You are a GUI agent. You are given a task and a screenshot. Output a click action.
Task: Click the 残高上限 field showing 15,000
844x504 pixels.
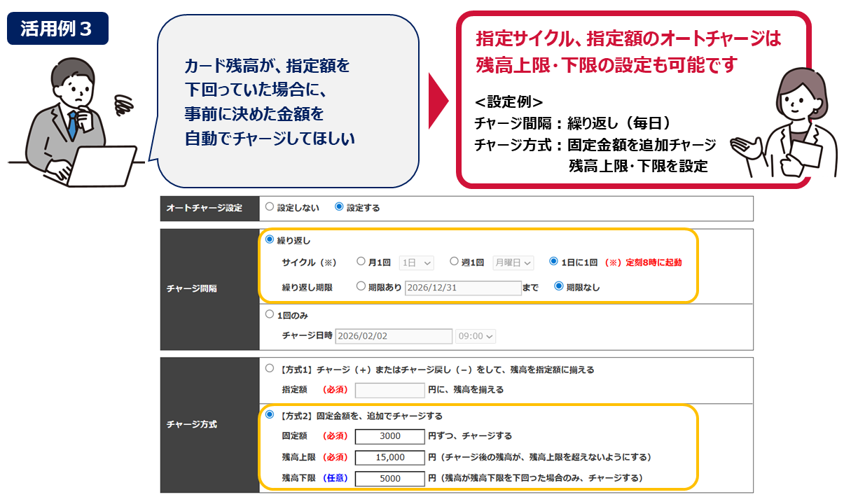(x=389, y=457)
